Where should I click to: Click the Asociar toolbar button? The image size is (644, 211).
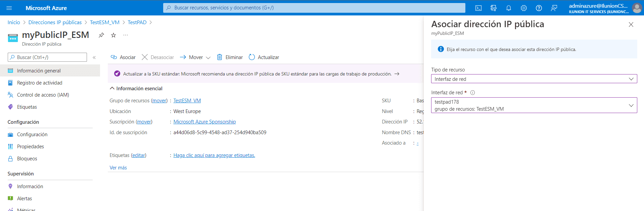123,57
